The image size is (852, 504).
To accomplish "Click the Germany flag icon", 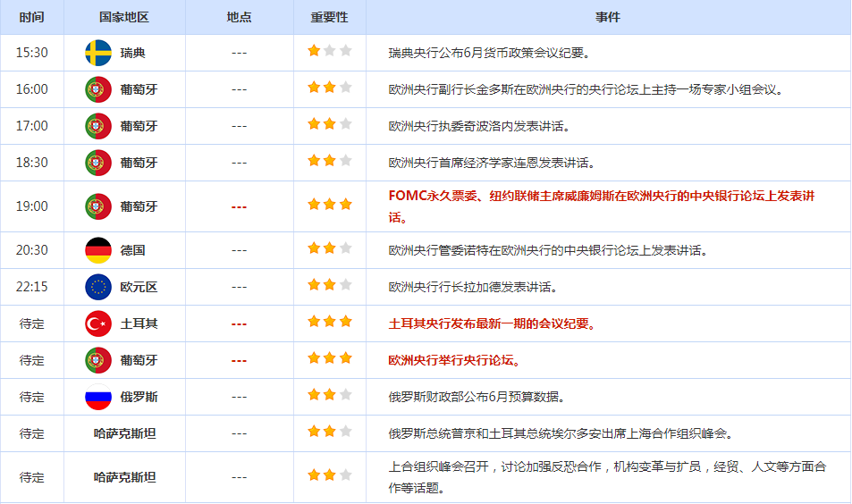I will click(x=98, y=250).
